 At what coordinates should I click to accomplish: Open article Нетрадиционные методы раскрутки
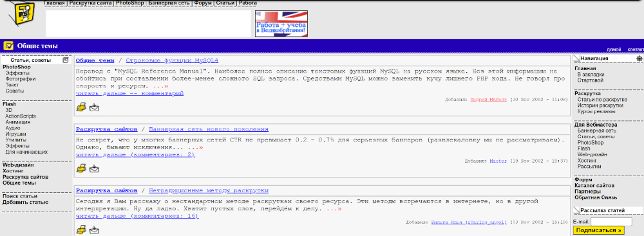[209, 191]
